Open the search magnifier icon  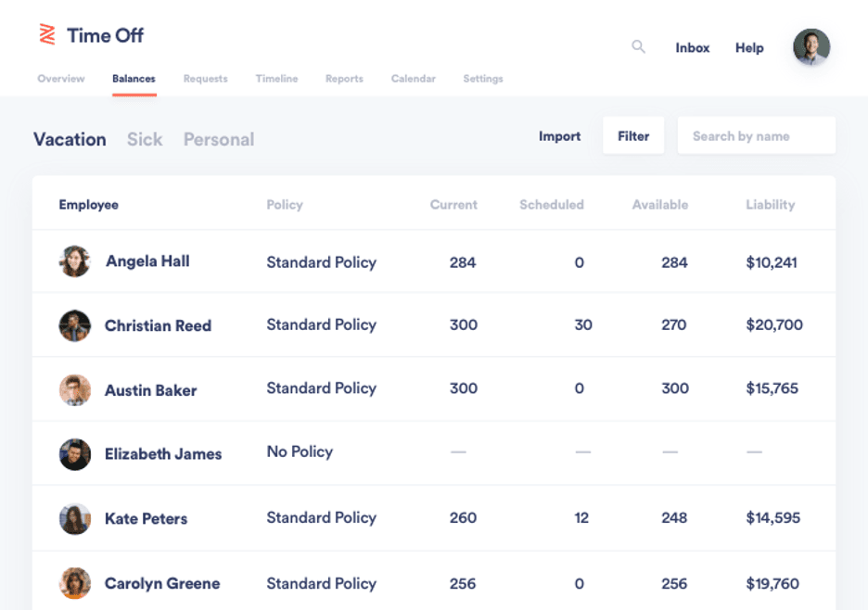click(638, 46)
